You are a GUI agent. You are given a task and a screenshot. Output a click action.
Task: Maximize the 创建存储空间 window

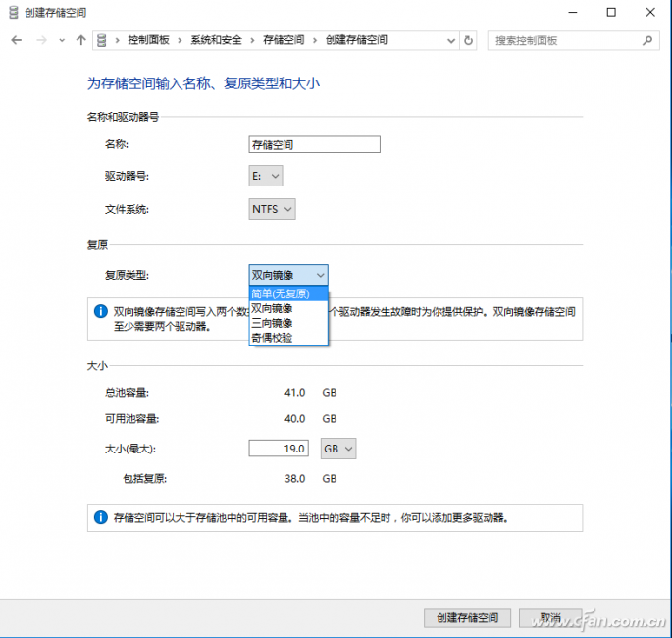coord(611,13)
